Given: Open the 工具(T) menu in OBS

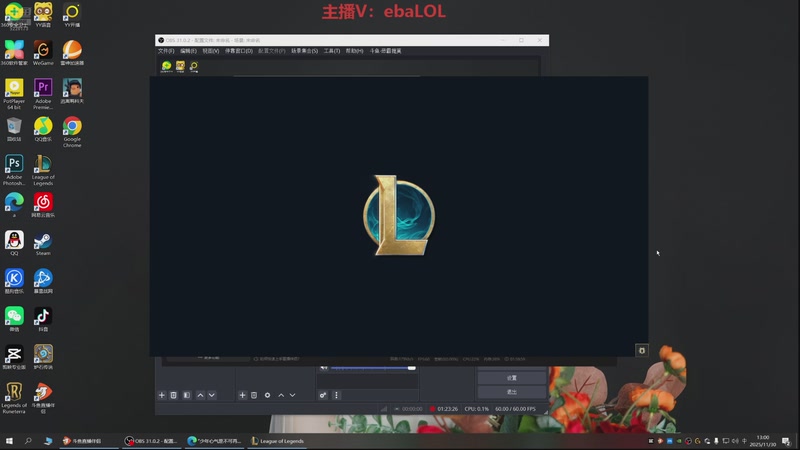Looking at the screenshot, I should point(332,51).
